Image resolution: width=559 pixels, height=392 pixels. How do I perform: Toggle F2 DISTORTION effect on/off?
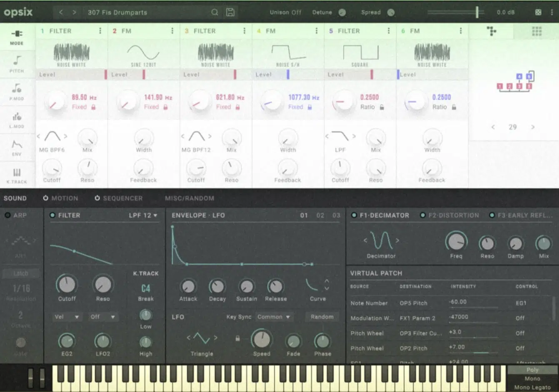(423, 215)
